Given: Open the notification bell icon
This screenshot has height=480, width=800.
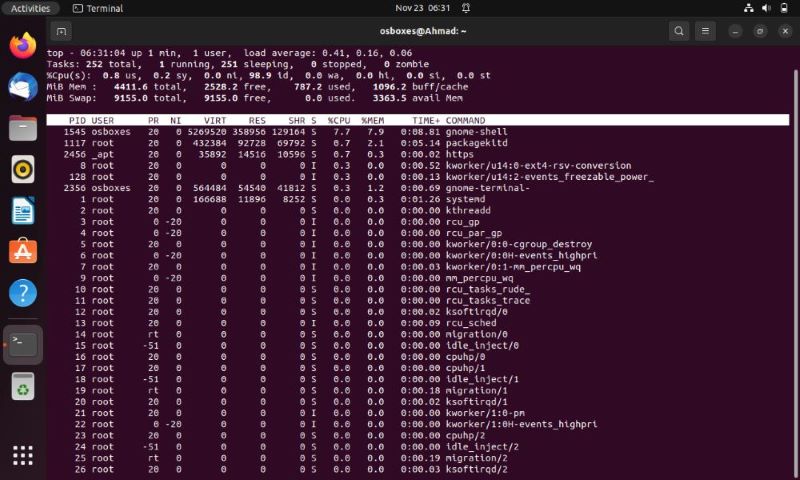Looking at the screenshot, I should coord(466,8).
